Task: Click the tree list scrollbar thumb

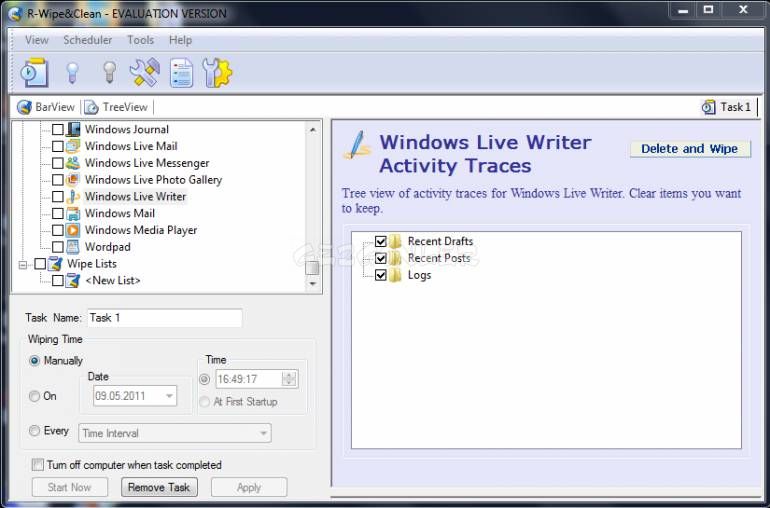Action: pyautogui.click(x=312, y=268)
